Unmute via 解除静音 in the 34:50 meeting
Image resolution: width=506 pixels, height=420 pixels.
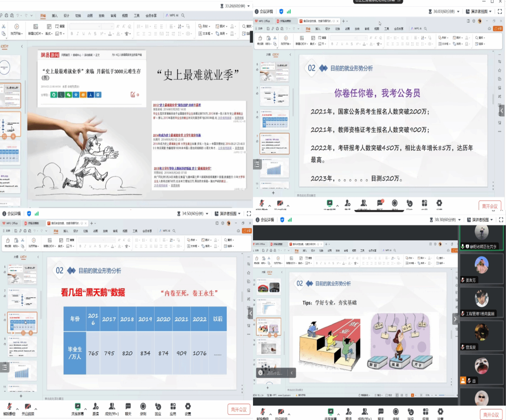coord(9,406)
